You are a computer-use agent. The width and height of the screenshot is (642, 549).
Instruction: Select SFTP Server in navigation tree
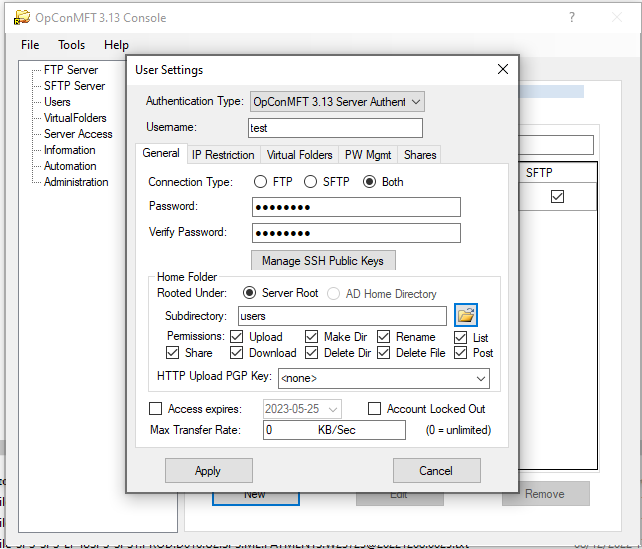[x=75, y=86]
